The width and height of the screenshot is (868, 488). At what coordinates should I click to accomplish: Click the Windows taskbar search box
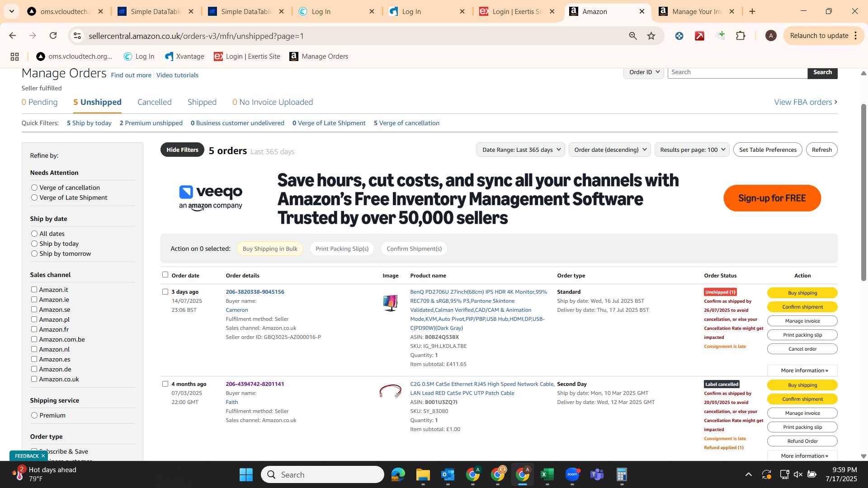(322, 474)
